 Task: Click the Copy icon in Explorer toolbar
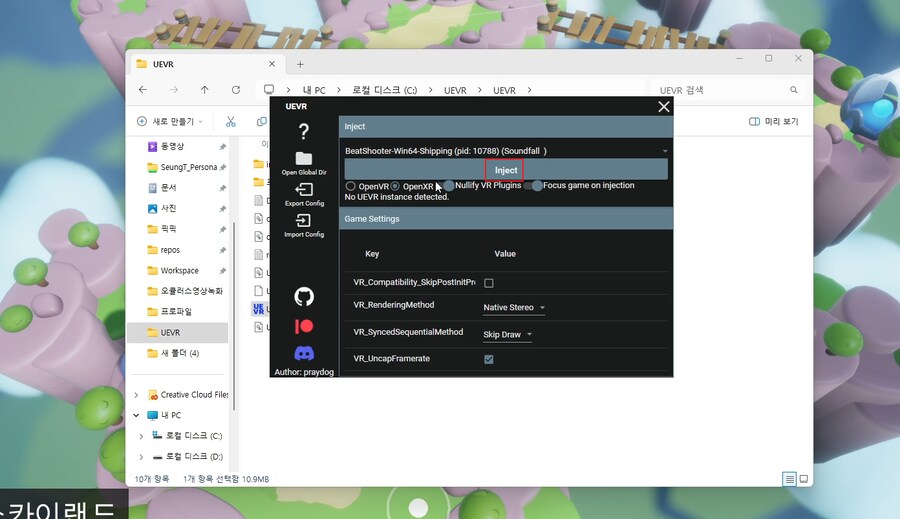(262, 121)
